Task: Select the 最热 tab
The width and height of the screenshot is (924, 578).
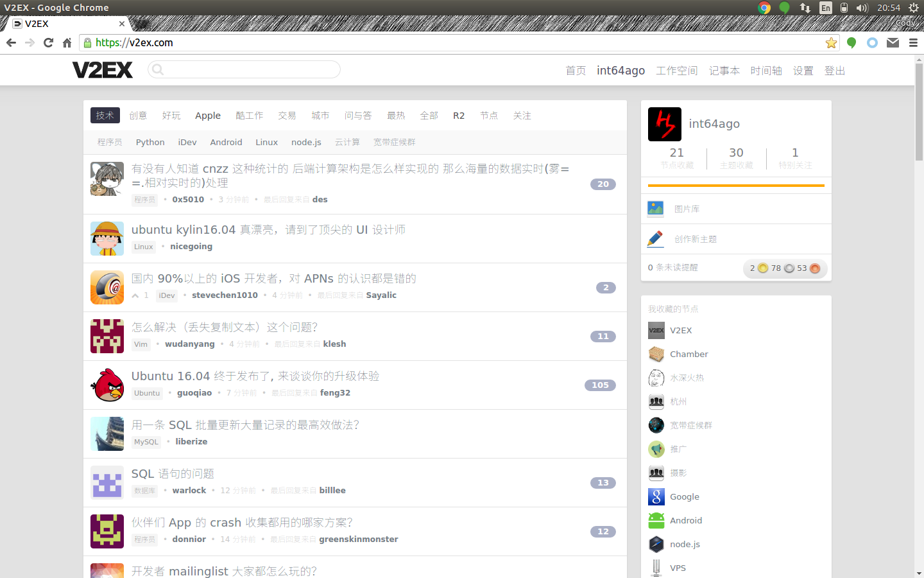Action: point(396,116)
